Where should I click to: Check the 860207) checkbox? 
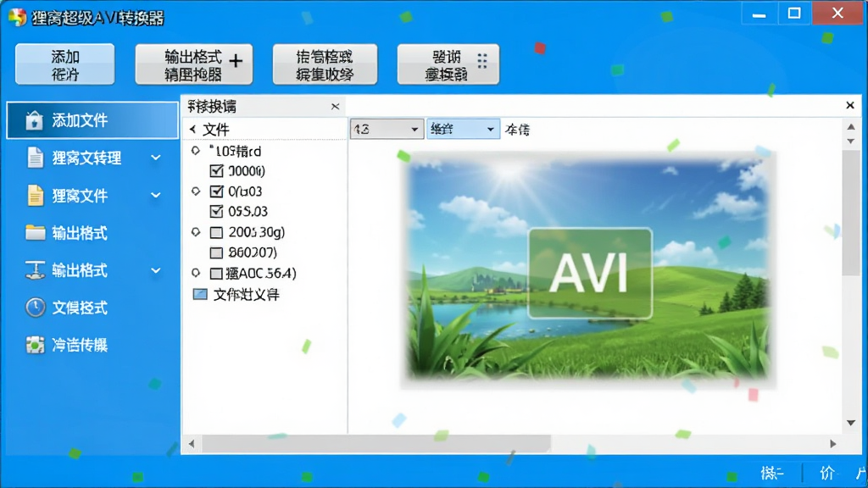coord(216,252)
